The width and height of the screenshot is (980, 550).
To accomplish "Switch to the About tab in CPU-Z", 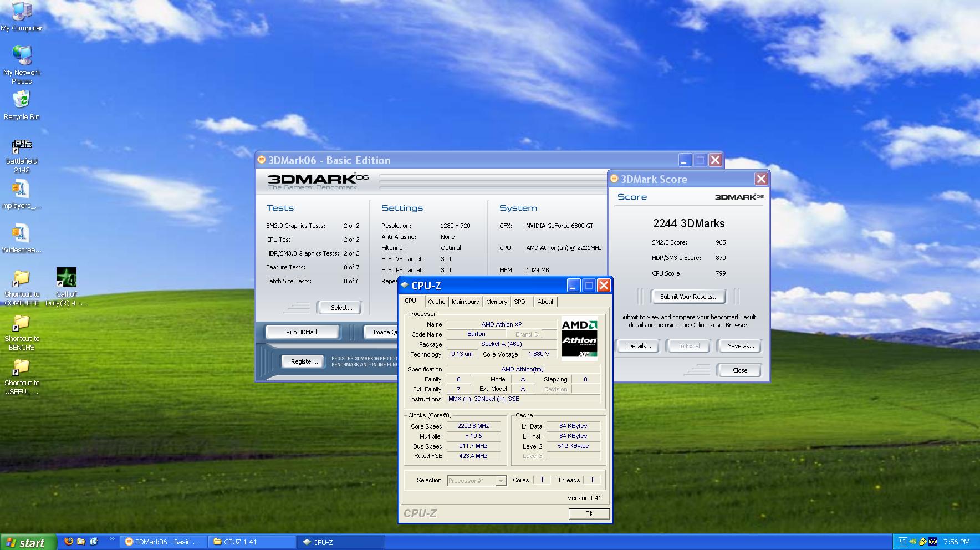I will 545,302.
